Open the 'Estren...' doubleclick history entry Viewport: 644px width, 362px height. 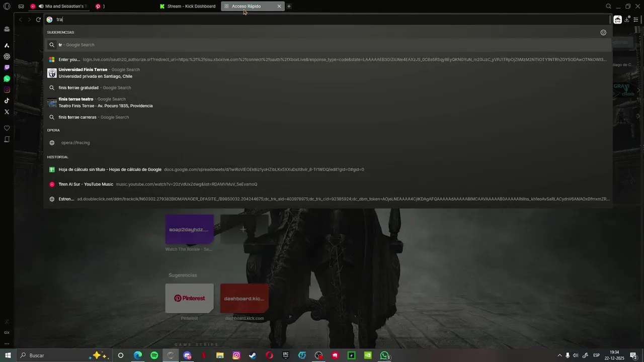[328, 199]
